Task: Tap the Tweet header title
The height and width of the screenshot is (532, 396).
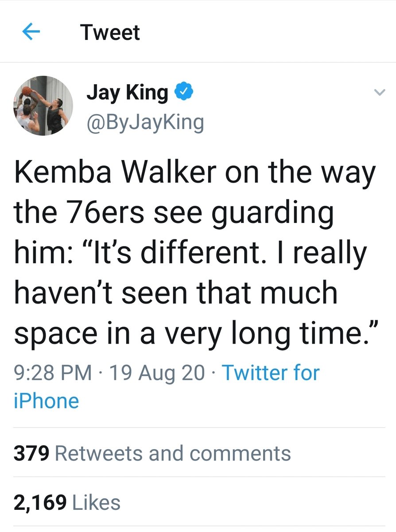Action: pos(110,32)
